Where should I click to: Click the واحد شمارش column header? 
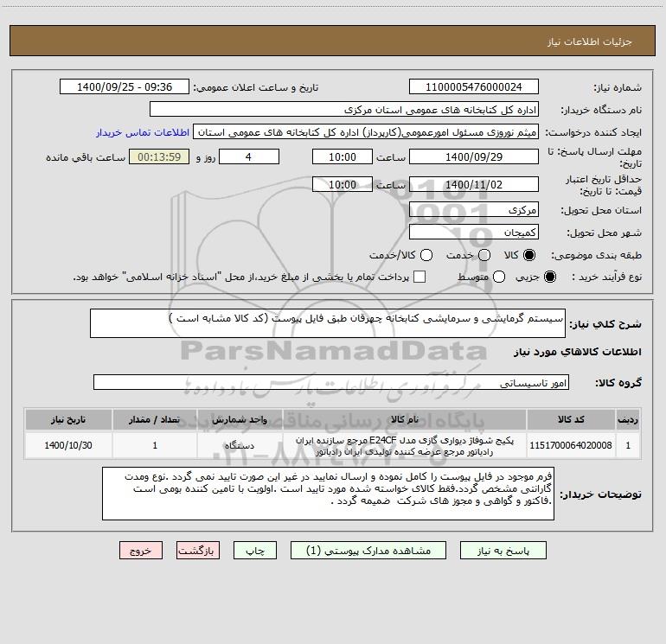(x=240, y=419)
